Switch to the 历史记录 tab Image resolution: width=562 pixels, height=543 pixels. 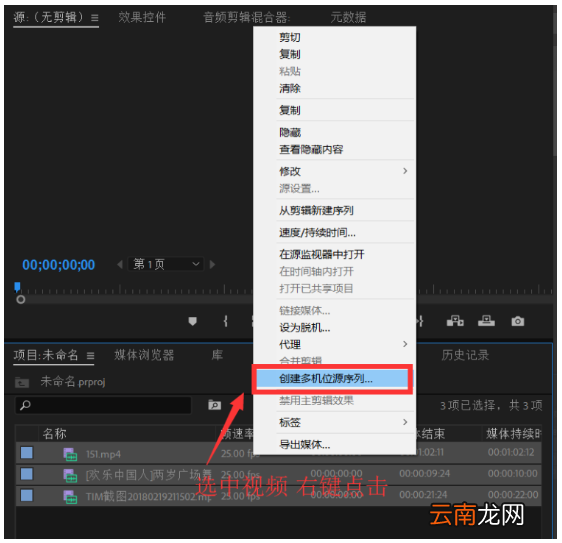coord(465,355)
